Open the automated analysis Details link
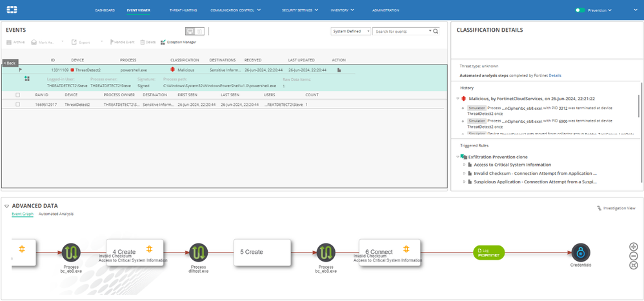 click(x=555, y=76)
